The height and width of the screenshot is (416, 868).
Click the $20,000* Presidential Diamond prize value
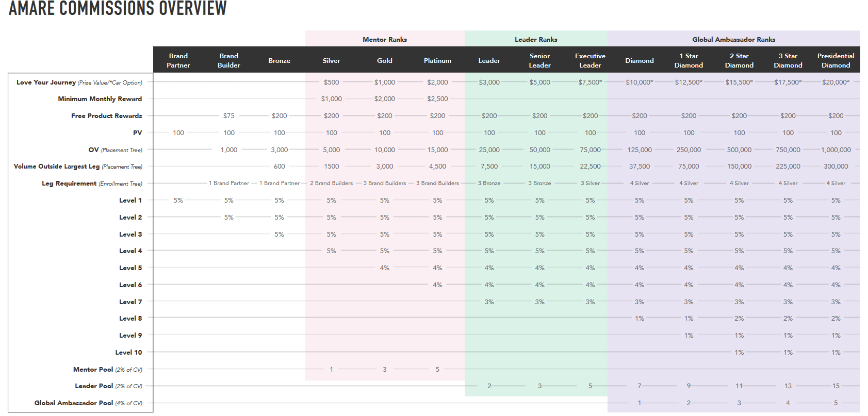pos(836,82)
